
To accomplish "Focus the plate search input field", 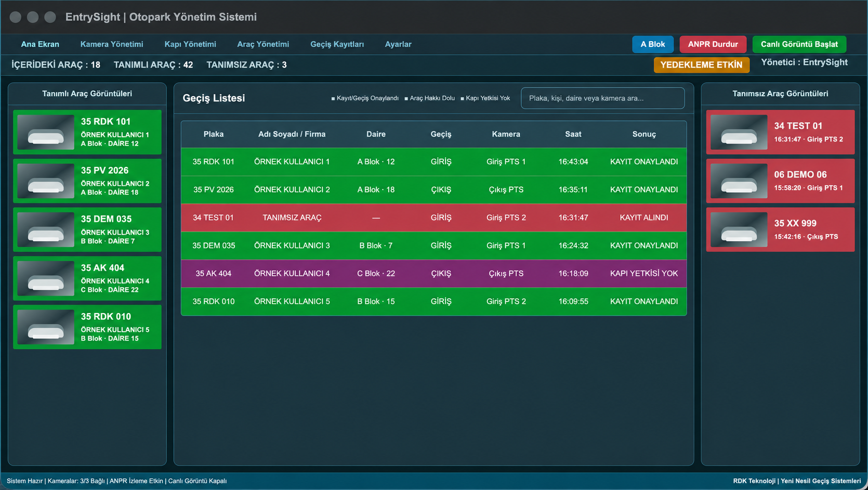I will pyautogui.click(x=603, y=98).
